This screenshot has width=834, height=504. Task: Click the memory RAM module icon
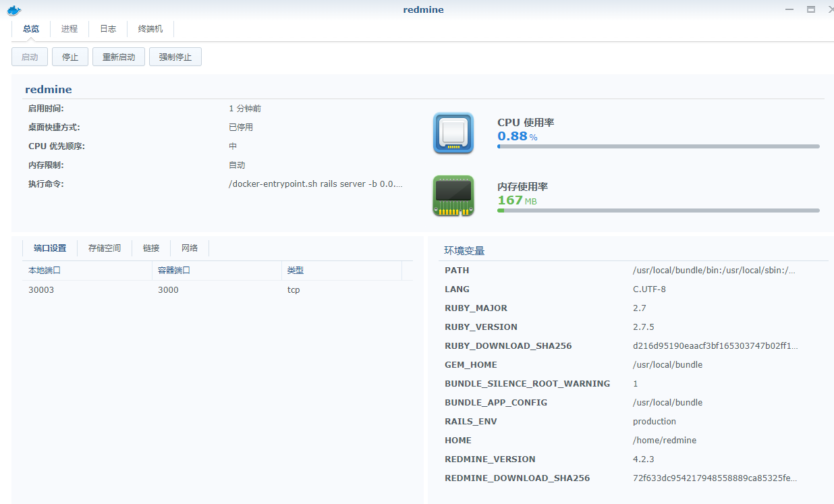coord(453,196)
